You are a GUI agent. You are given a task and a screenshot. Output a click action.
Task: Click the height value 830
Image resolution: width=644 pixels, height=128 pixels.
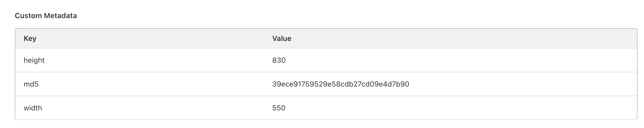[x=279, y=60]
